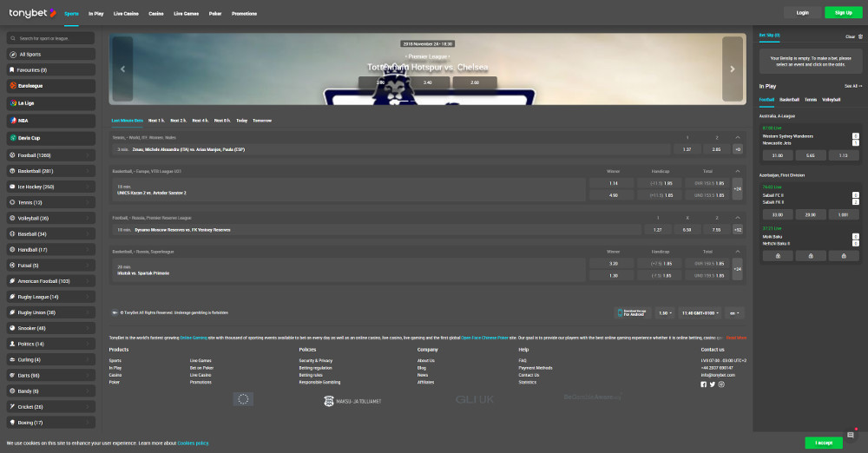Viewport: 868px width, 453px height.
Task: Open the Cookies policy link
Action: [194, 443]
